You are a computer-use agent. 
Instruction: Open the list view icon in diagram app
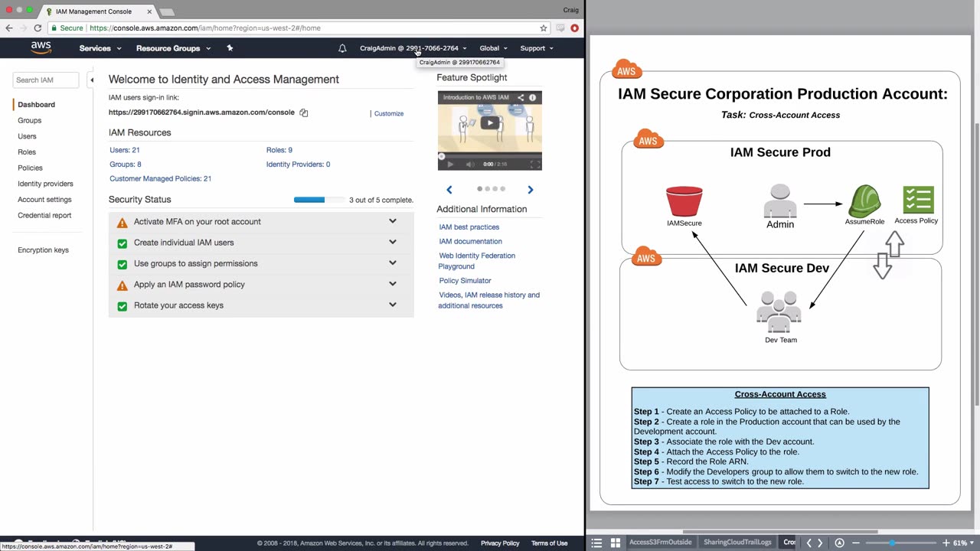597,543
